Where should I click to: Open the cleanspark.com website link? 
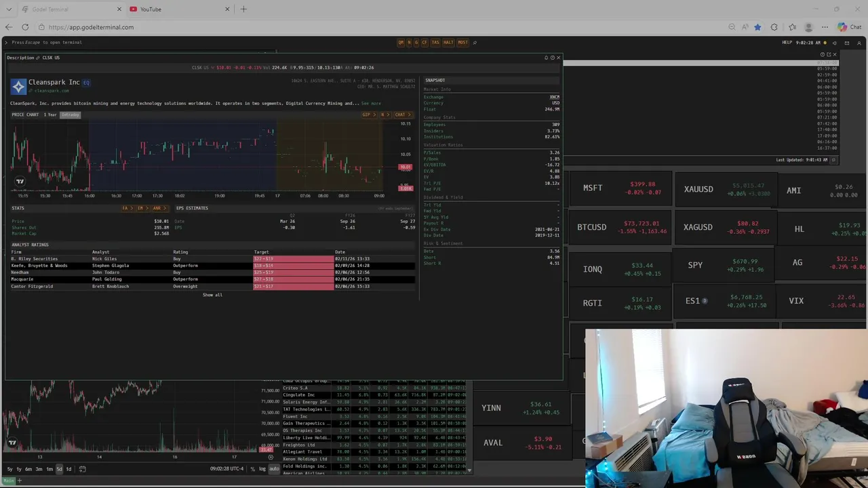52,91
